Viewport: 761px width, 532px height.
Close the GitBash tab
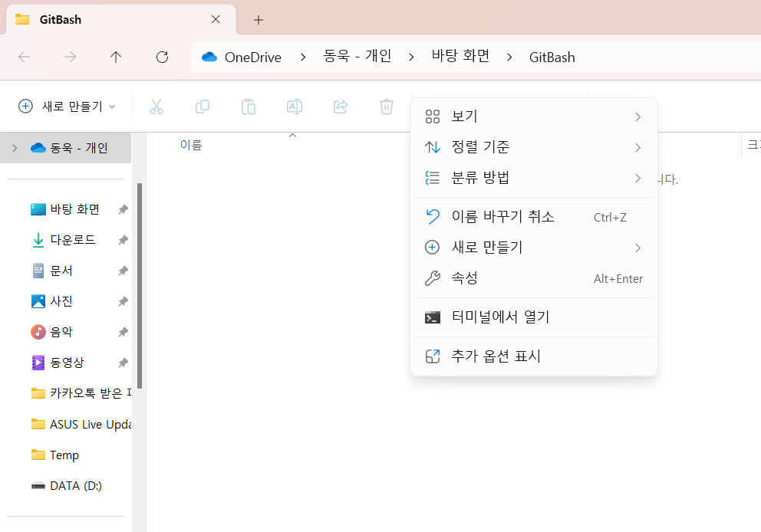click(216, 19)
